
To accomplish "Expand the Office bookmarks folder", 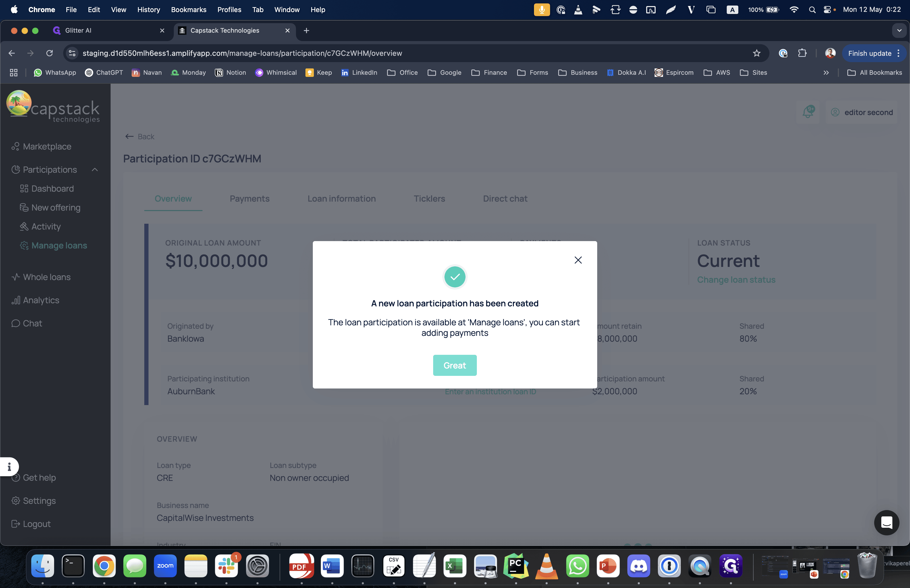I will pos(402,73).
